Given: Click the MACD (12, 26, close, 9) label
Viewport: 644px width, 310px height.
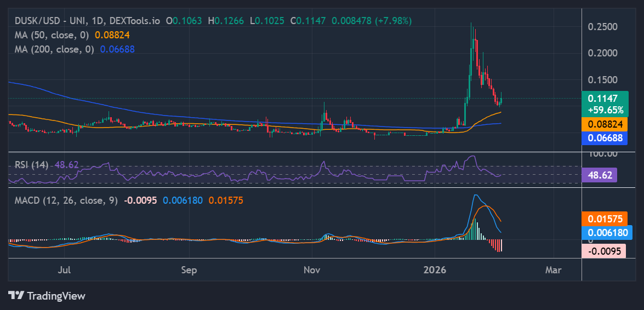Looking at the screenshot, I should tap(66, 200).
